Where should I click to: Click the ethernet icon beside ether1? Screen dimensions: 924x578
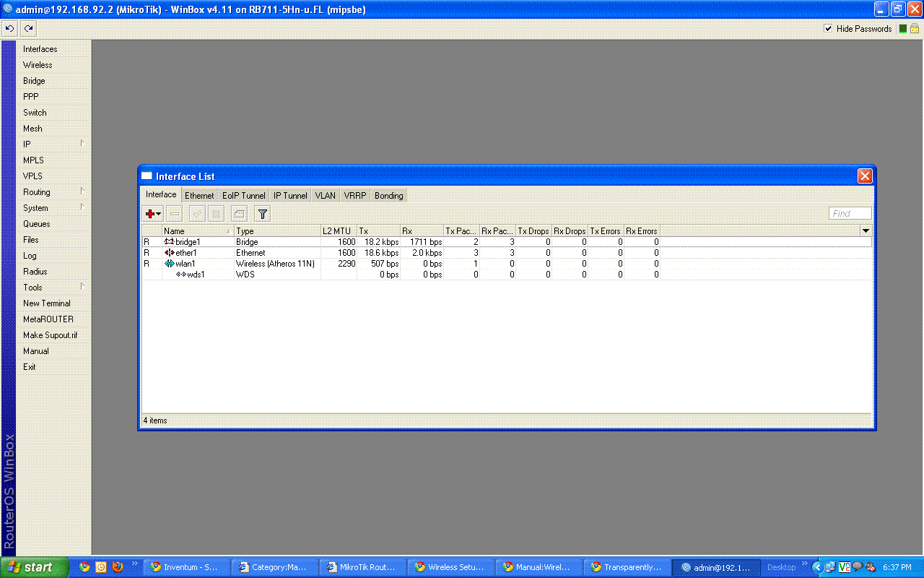point(169,253)
